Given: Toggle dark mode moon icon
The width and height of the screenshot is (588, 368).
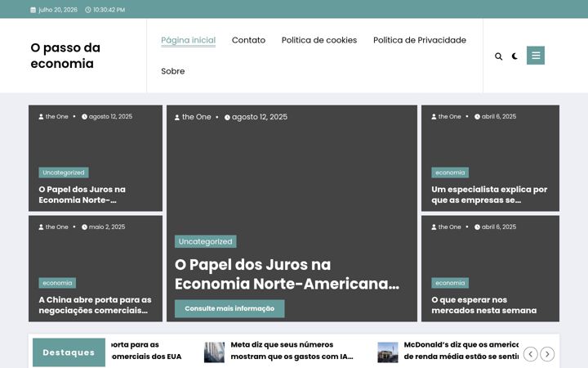Looking at the screenshot, I should (x=514, y=56).
